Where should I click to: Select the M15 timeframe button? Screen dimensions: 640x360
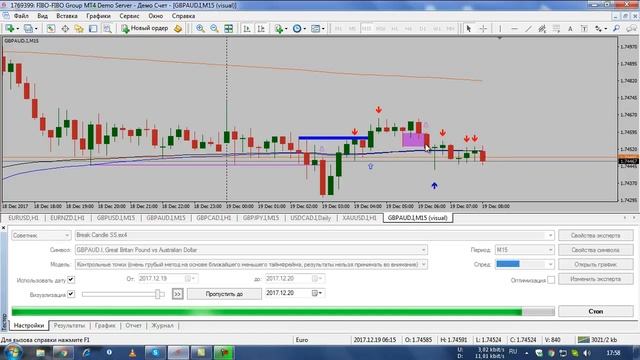pos(366,29)
